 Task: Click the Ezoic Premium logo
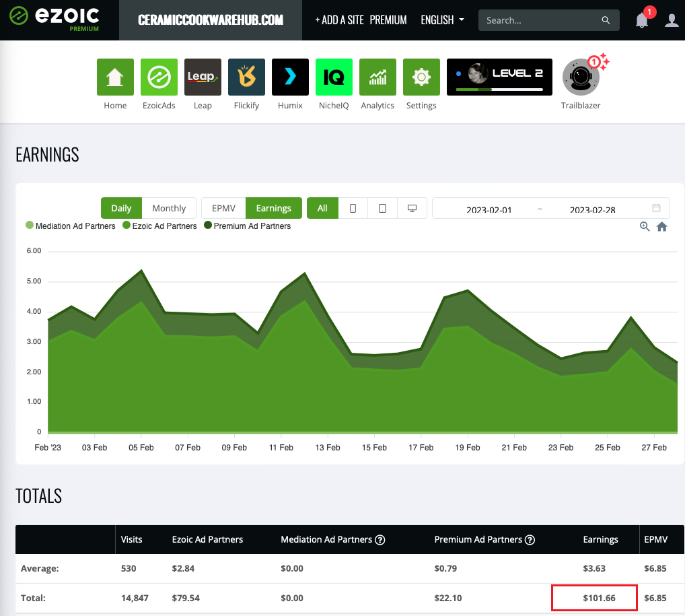click(55, 20)
